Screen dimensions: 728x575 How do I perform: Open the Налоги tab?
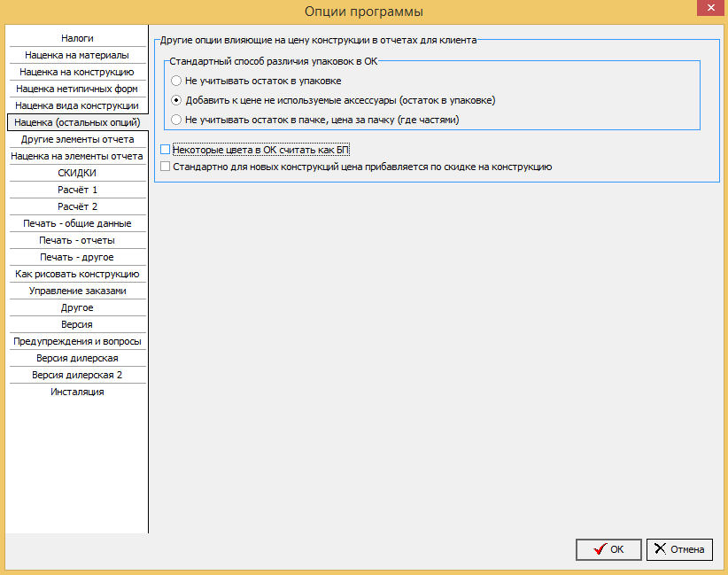[x=77, y=38]
